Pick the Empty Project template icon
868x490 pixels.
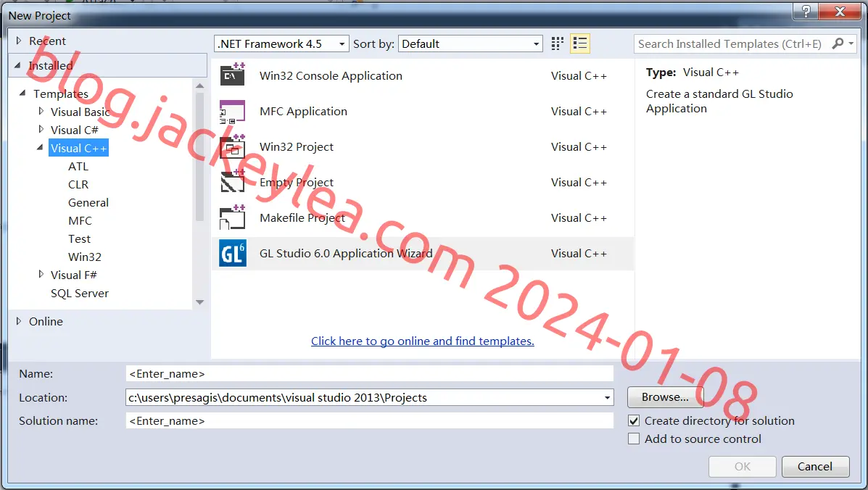pos(233,181)
